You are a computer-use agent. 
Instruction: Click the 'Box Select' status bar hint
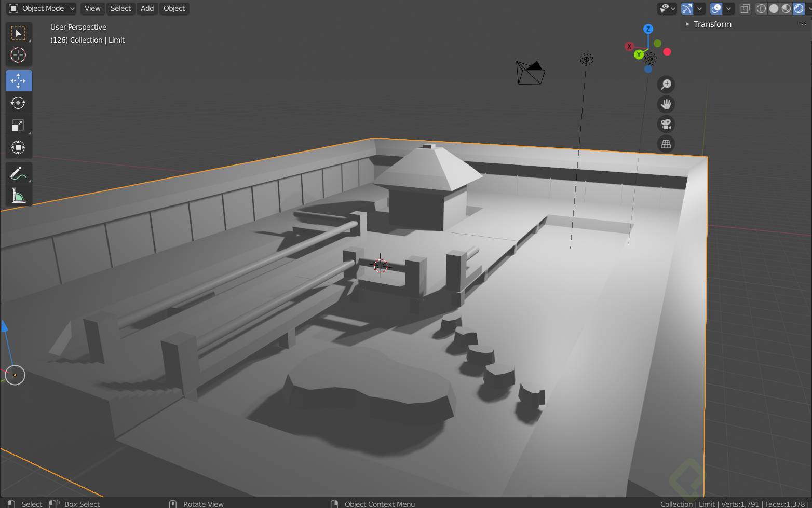[x=82, y=504]
